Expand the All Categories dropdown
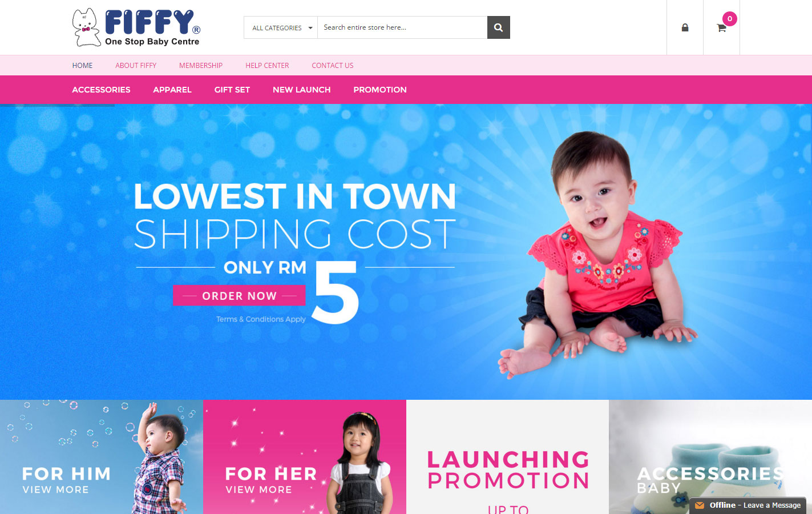Image resolution: width=812 pixels, height=514 pixels. tap(281, 27)
